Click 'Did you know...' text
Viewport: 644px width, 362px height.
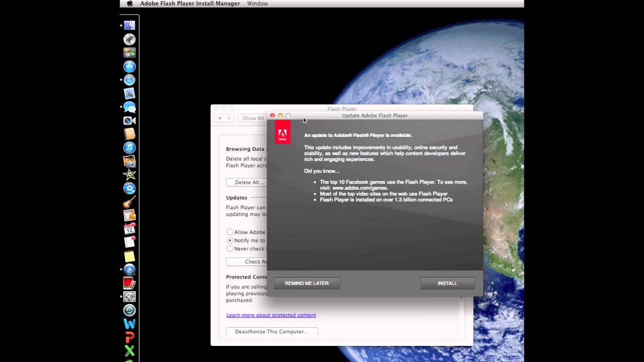pos(321,171)
